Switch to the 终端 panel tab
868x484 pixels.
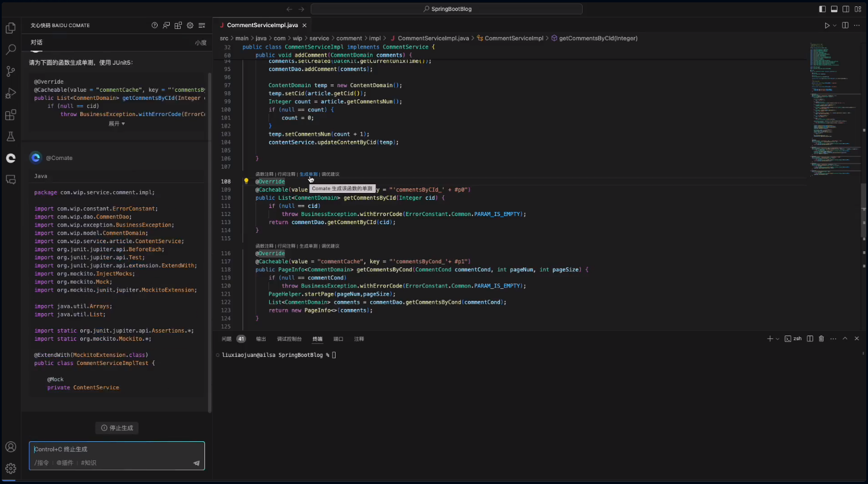click(318, 339)
